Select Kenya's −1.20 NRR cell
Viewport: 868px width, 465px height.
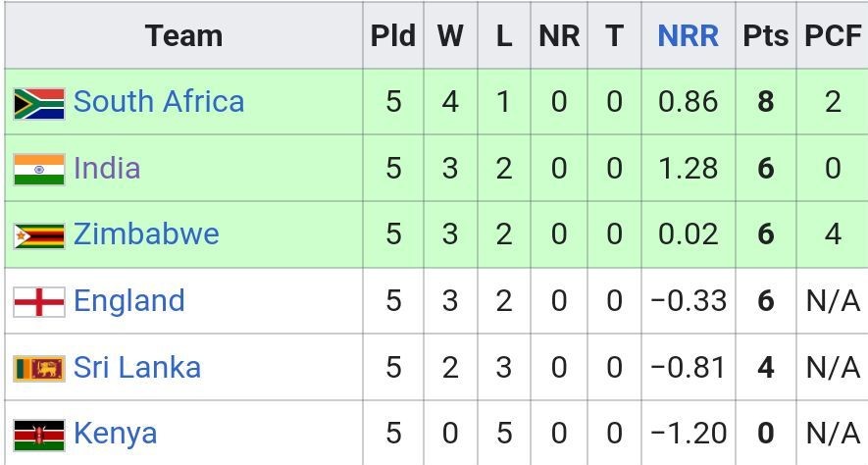point(689,433)
